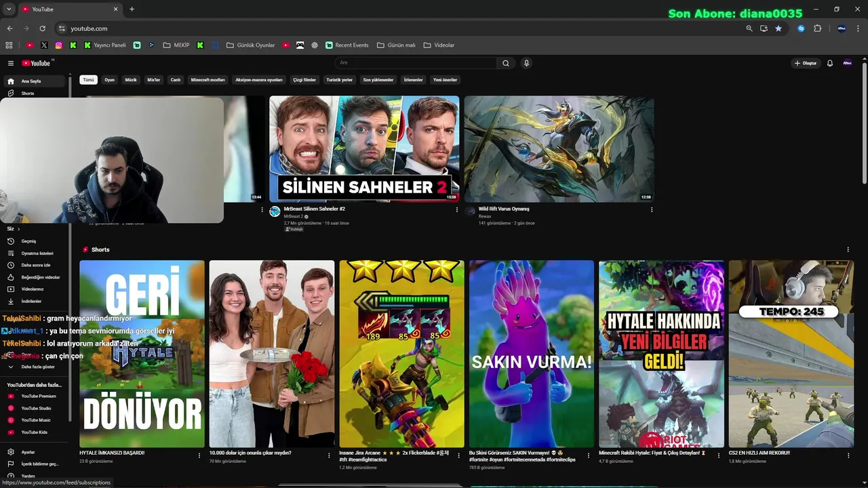
Task: Open the YouTube account avatar menu
Action: click(x=847, y=63)
